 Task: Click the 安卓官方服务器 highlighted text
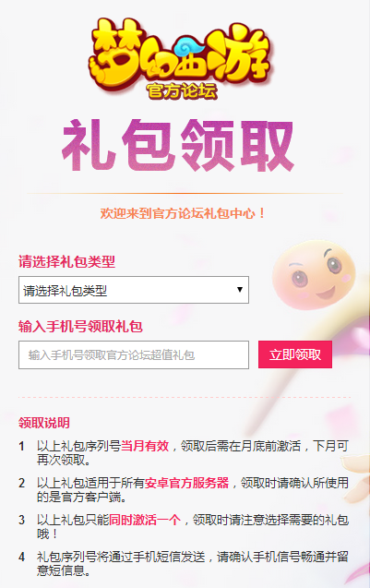(x=186, y=483)
